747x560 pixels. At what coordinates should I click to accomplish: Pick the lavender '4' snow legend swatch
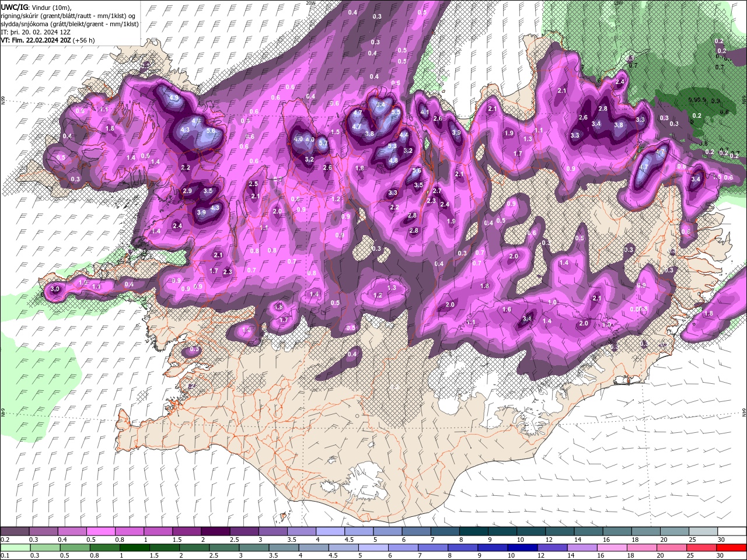(x=330, y=531)
